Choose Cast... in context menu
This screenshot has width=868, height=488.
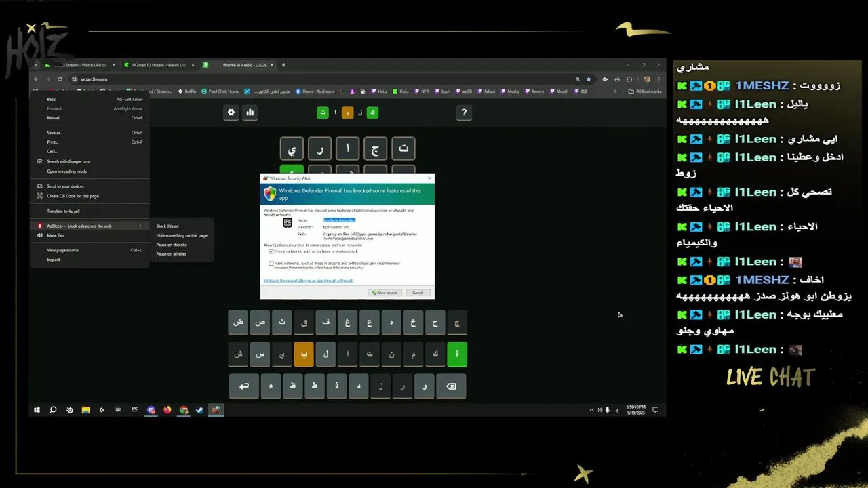(x=90, y=151)
